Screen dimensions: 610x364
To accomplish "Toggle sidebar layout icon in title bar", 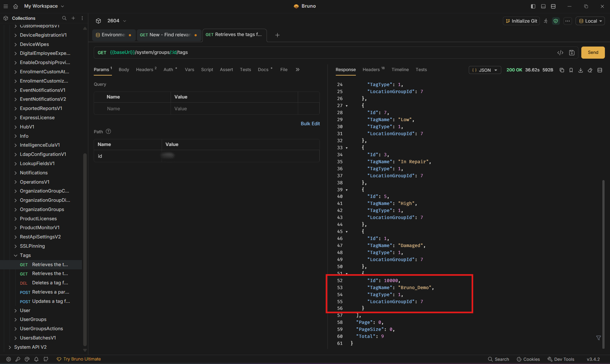I will click(533, 6).
